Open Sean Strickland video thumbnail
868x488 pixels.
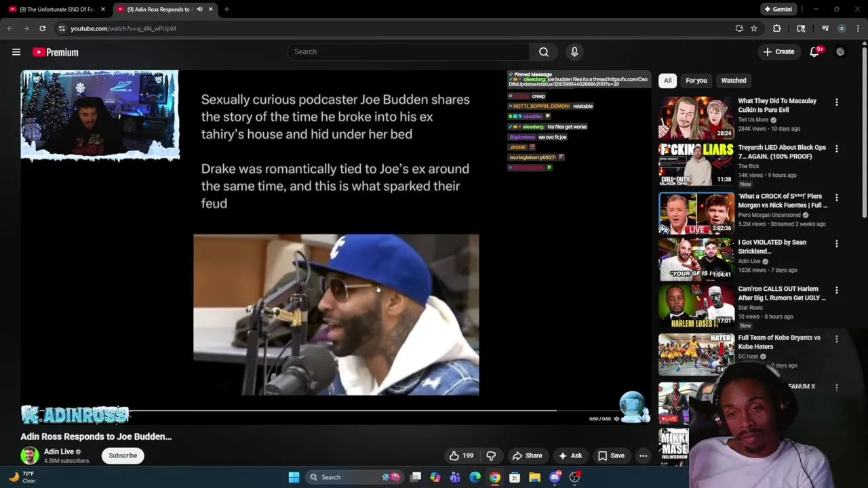click(696, 258)
